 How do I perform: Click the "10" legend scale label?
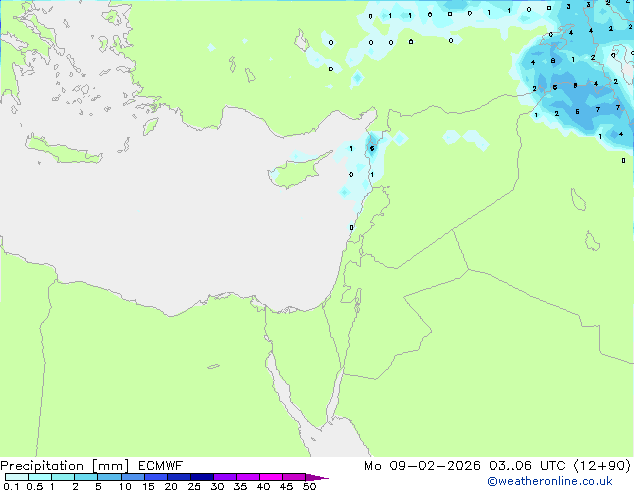pos(125,486)
